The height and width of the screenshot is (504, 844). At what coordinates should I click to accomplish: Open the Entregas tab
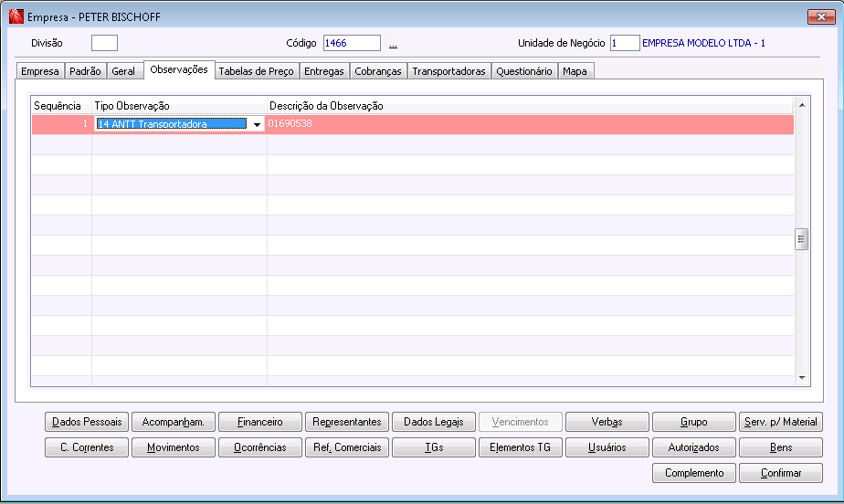click(x=324, y=71)
